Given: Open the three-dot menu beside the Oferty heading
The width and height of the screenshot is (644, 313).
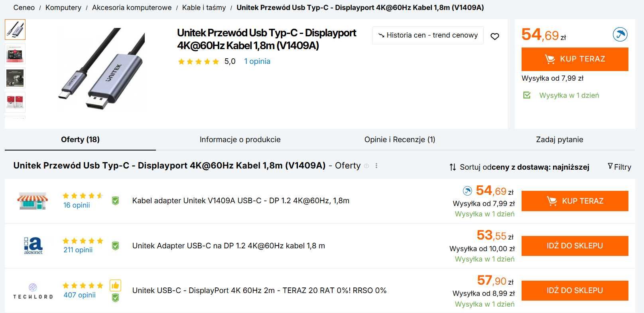Looking at the screenshot, I should pos(376,166).
